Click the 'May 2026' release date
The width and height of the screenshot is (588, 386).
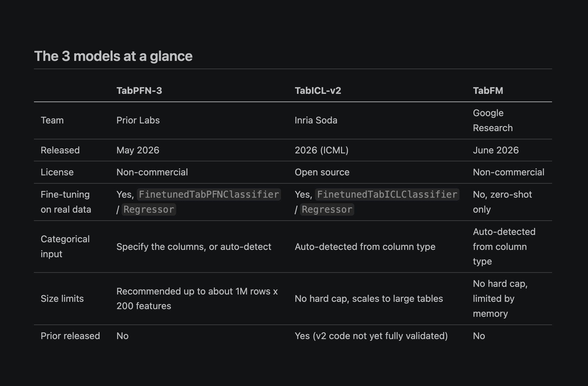pyautogui.click(x=138, y=150)
